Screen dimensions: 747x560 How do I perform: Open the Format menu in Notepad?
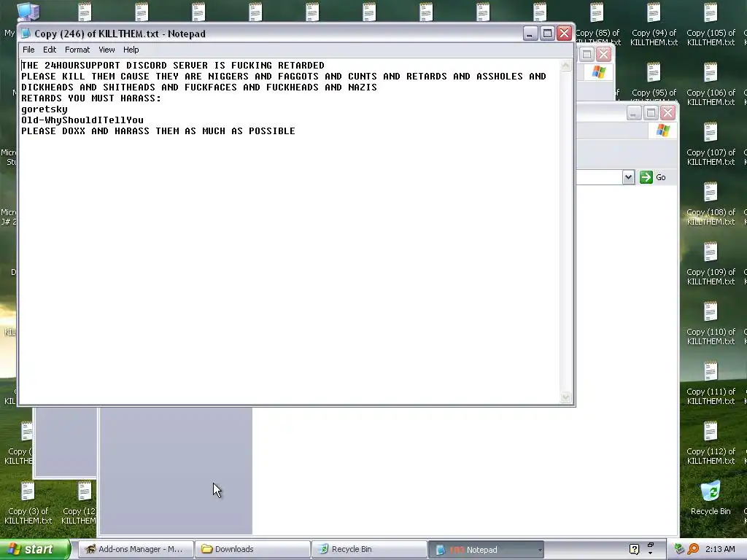77,50
